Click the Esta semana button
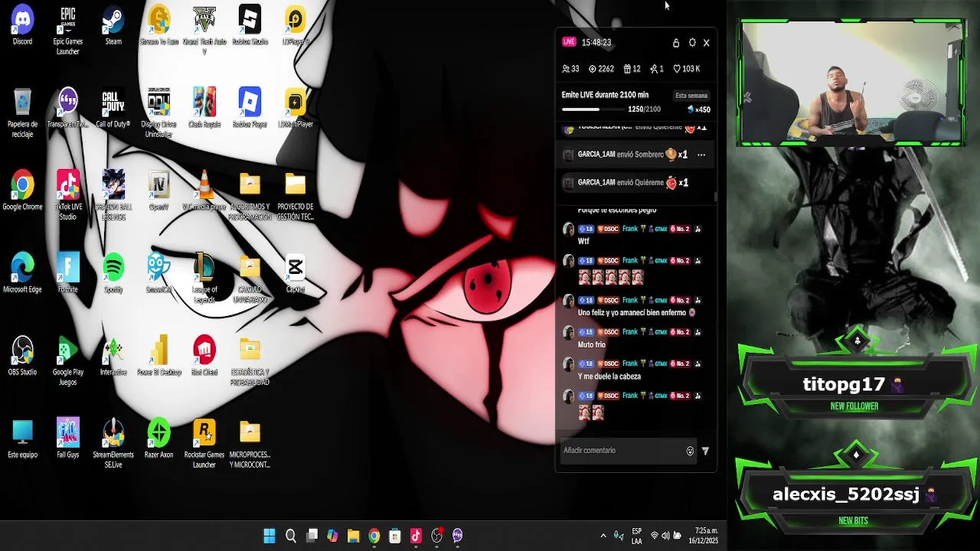This screenshot has width=980, height=551. click(x=691, y=96)
